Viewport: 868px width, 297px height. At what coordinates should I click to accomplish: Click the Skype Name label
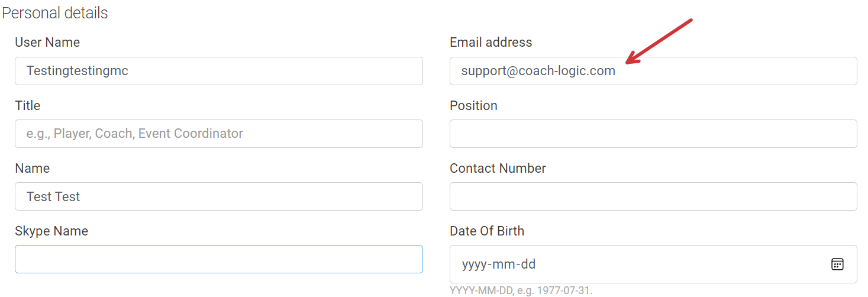[x=51, y=231]
